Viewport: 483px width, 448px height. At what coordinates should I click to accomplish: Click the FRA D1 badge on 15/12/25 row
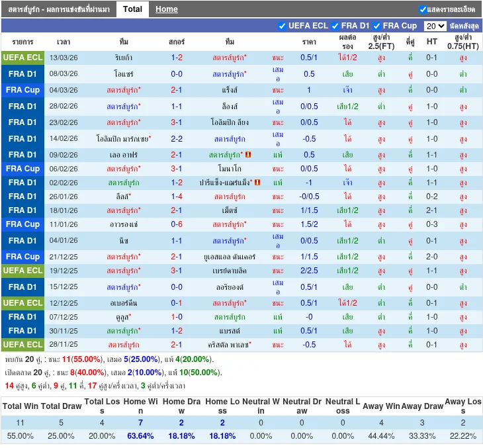22,287
